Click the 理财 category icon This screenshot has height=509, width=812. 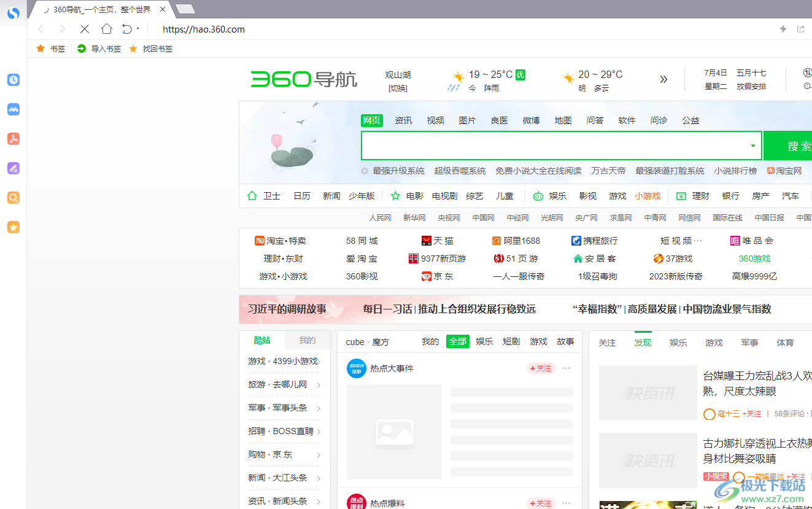(681, 196)
